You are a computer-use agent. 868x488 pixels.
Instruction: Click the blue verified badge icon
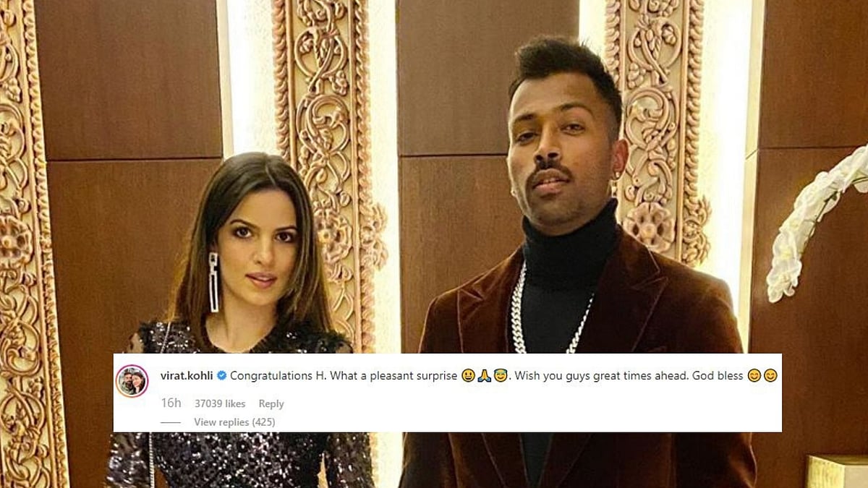tap(222, 376)
